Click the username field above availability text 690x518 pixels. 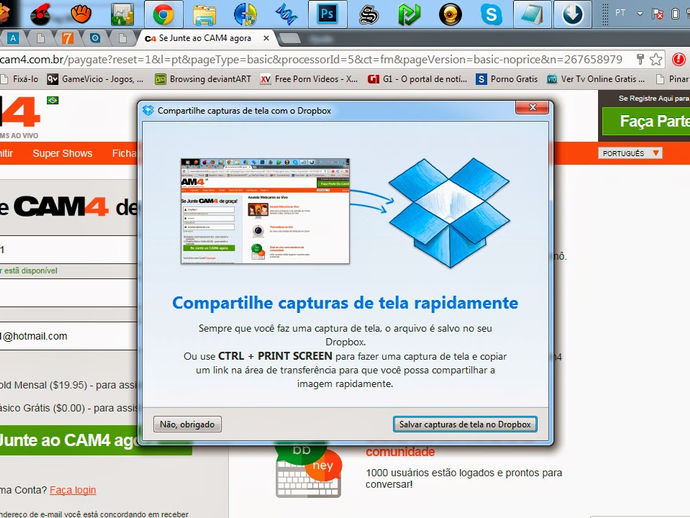click(x=68, y=250)
